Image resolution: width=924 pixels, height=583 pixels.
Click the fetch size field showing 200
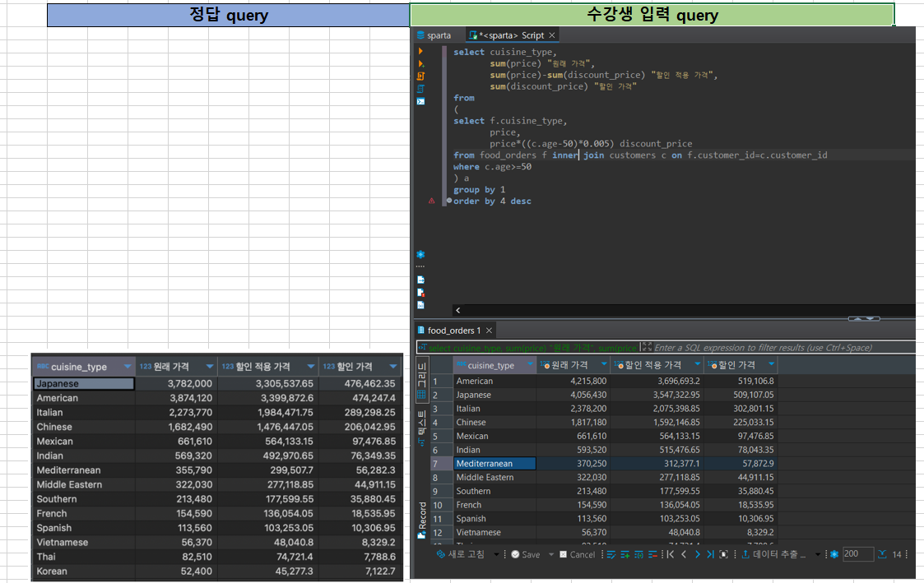coord(857,554)
